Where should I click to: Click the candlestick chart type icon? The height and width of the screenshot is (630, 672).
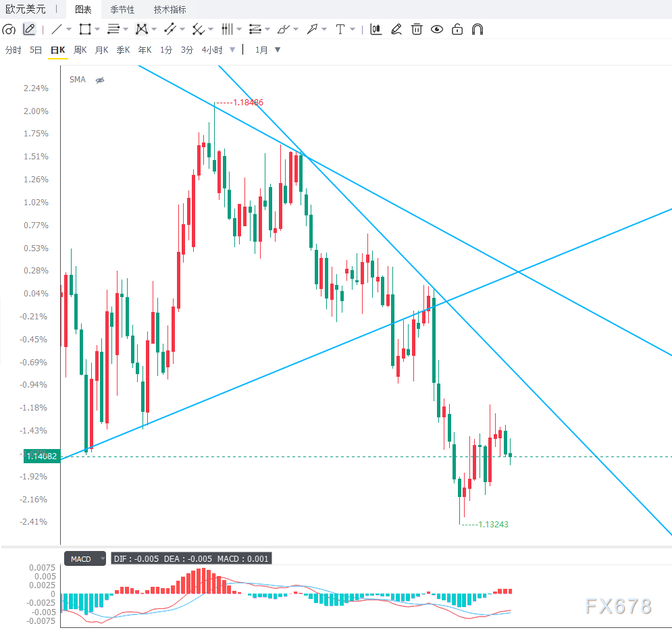point(376,29)
